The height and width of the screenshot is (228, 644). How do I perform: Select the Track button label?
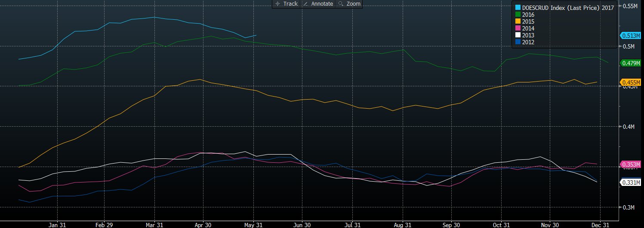coord(290,4)
